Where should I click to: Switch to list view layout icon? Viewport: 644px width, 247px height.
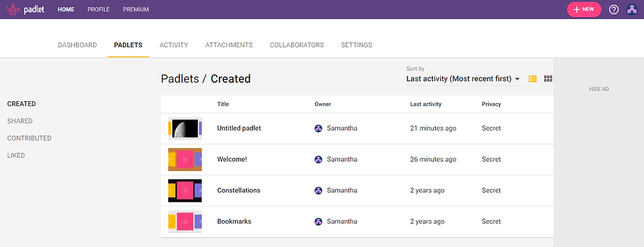click(x=533, y=79)
